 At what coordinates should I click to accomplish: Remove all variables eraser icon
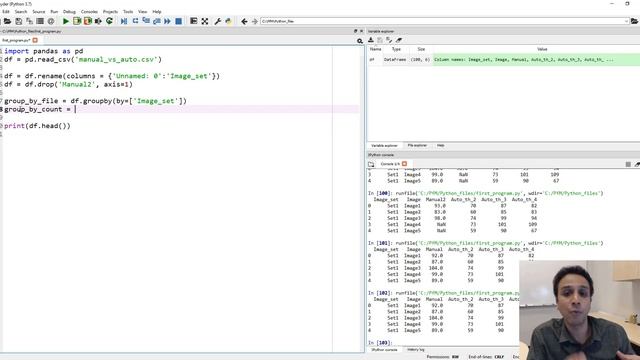tap(399, 40)
